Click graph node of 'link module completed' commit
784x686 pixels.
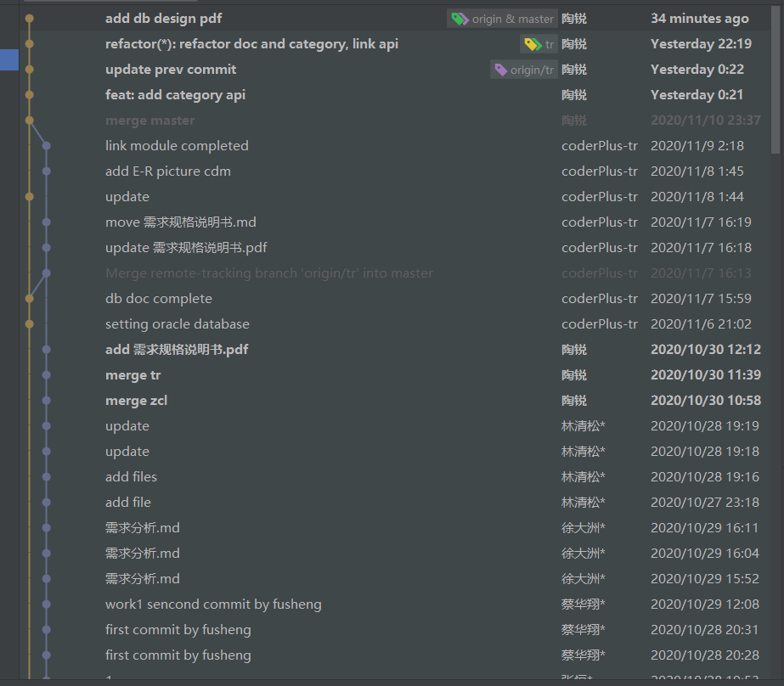[x=46, y=146]
